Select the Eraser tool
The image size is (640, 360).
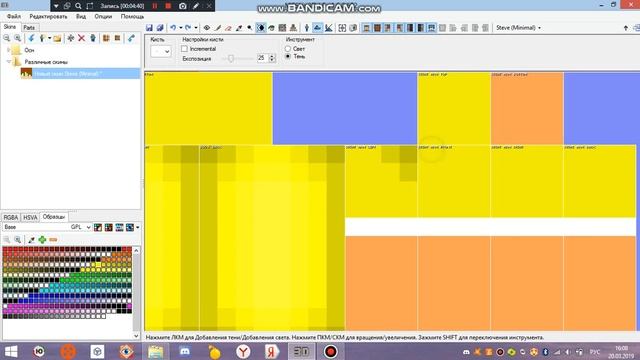pyautogui.click(x=228, y=28)
